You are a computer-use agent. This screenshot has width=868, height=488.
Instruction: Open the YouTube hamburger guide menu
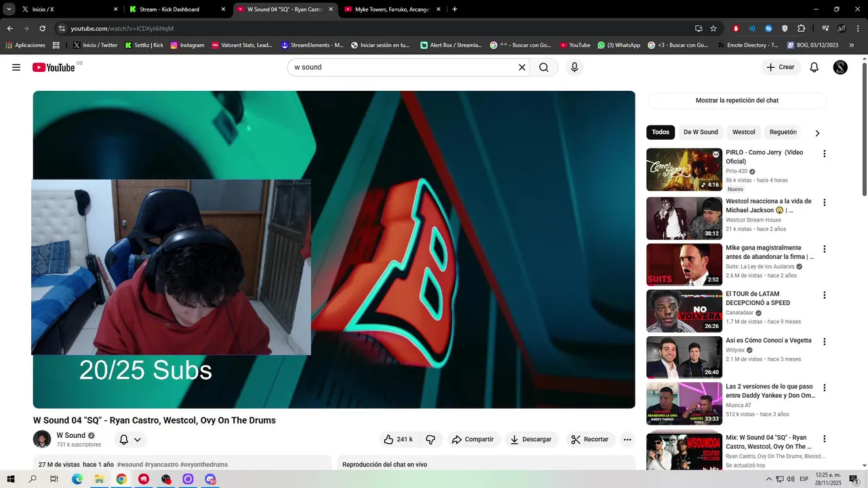click(x=16, y=67)
